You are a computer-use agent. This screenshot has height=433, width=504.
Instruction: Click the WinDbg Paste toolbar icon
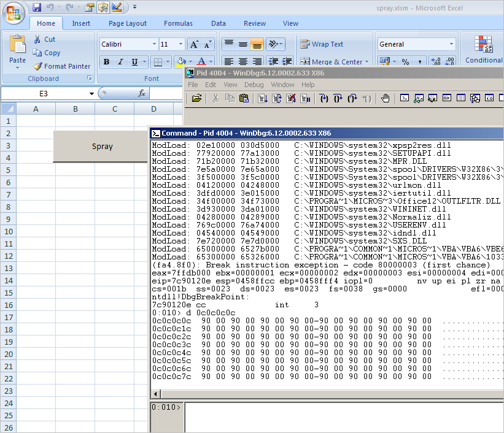pos(244,98)
